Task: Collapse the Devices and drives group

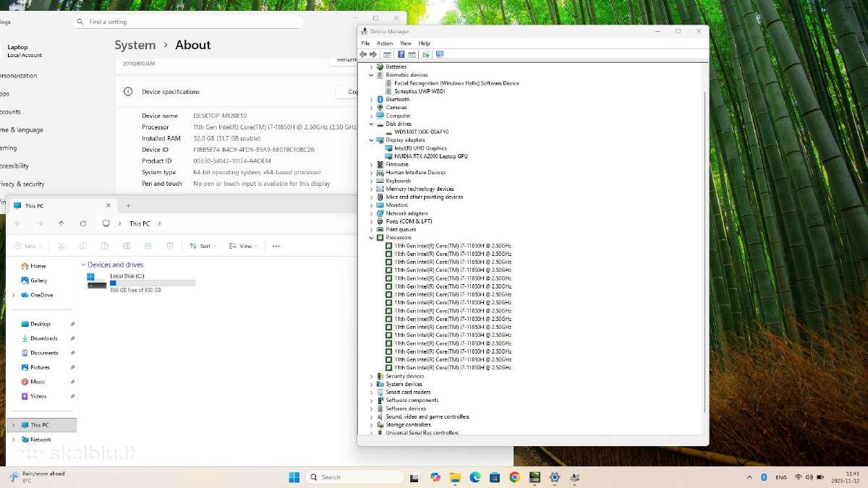Action: click(83, 265)
